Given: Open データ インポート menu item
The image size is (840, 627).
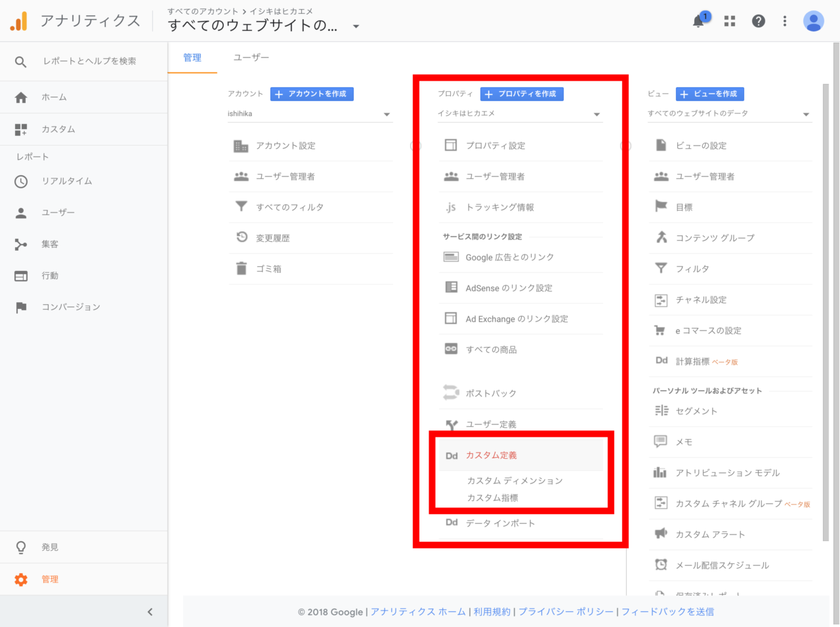Looking at the screenshot, I should 520,523.
